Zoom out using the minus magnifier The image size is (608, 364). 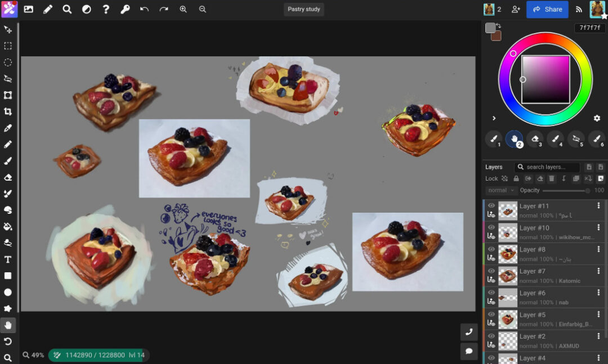(203, 10)
